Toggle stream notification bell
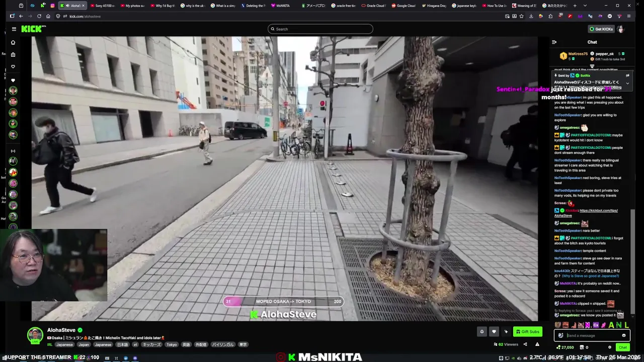644x362 pixels. 482,331
